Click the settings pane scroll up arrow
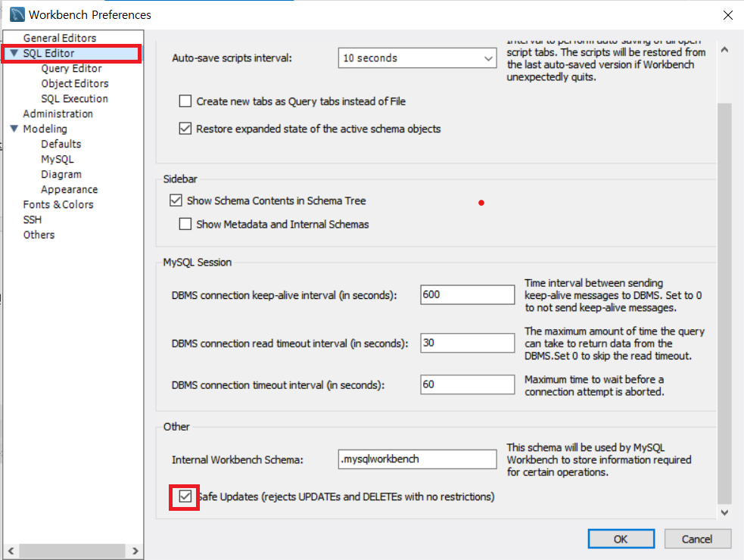The height and width of the screenshot is (560, 744). (x=724, y=49)
